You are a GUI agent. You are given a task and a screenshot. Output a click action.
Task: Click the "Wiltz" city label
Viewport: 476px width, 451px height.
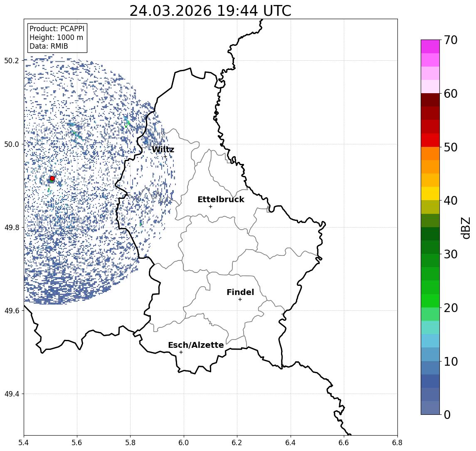pyautogui.click(x=163, y=149)
